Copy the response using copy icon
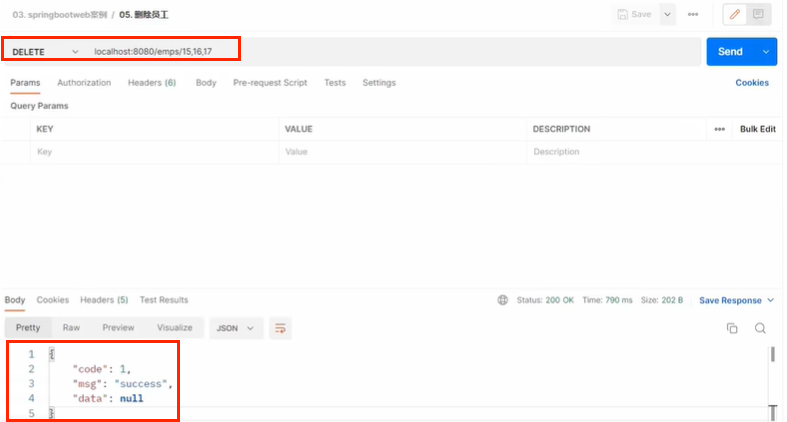The width and height of the screenshot is (787, 422). tap(732, 328)
